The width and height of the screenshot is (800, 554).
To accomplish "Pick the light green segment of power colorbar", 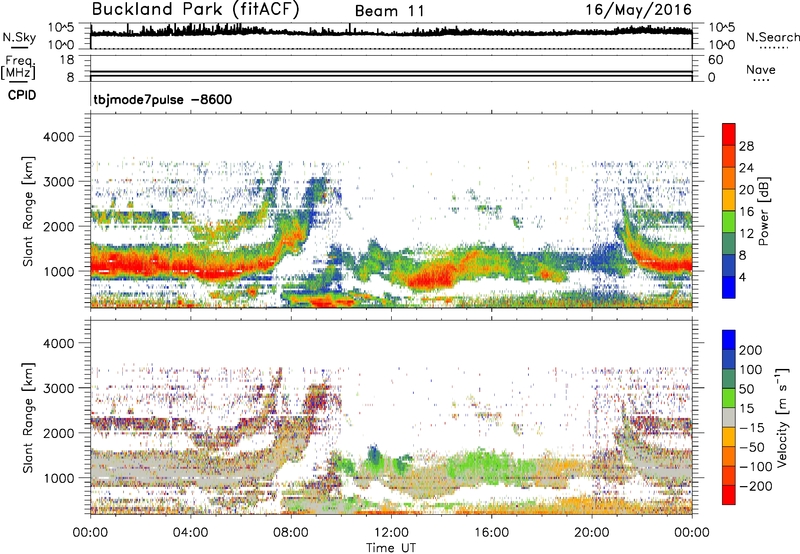I will [x=729, y=222].
